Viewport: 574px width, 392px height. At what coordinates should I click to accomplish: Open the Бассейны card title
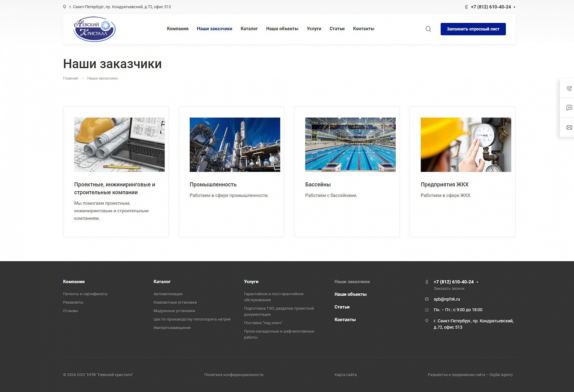tap(318, 185)
